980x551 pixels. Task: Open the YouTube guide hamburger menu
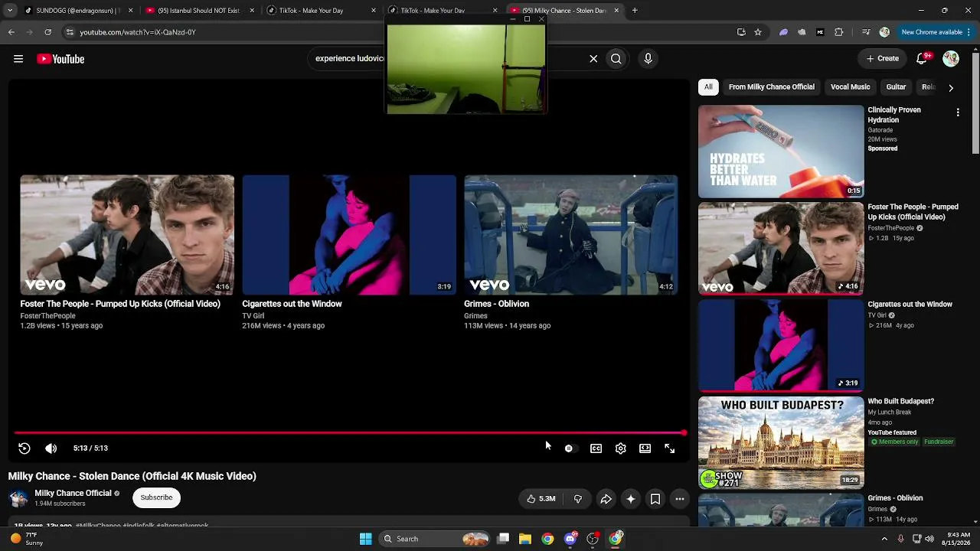pyautogui.click(x=18, y=59)
